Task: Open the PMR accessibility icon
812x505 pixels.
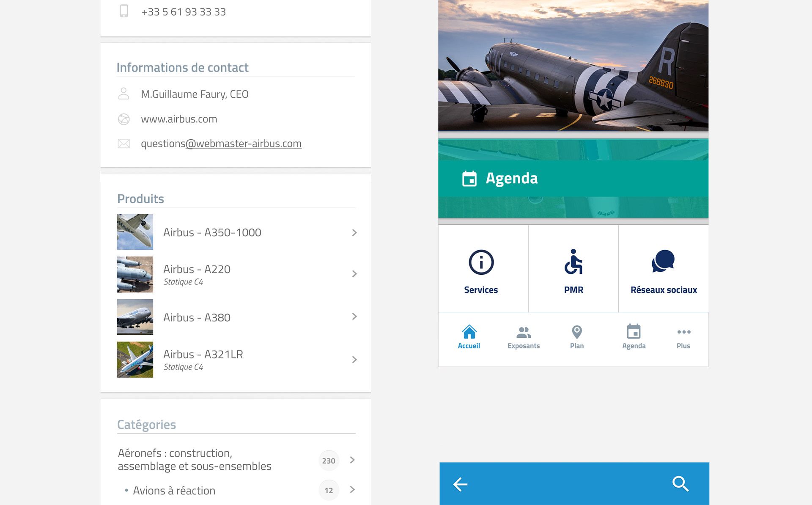Action: [573, 262]
